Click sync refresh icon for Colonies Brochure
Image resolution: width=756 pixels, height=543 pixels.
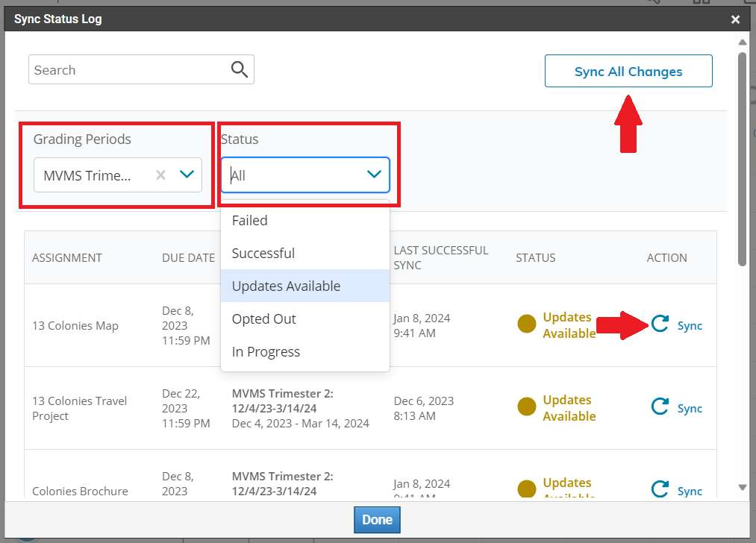(x=660, y=489)
